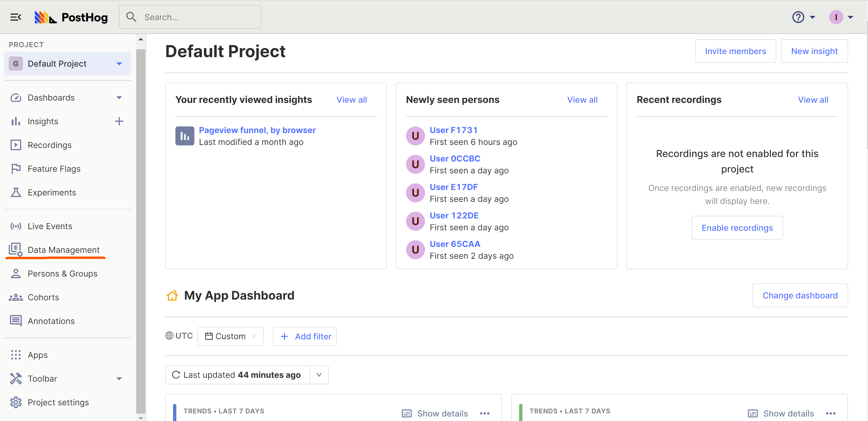Image resolution: width=868 pixels, height=421 pixels.
Task: Click the User F1731 avatar icon
Action: pos(415,136)
